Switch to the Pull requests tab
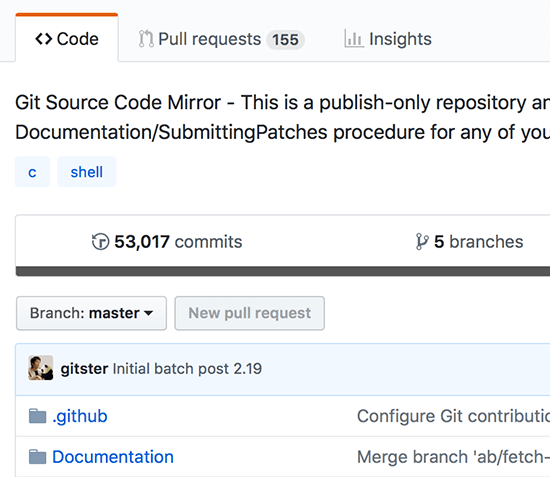Screen dimensions: 550x477 coord(221,39)
